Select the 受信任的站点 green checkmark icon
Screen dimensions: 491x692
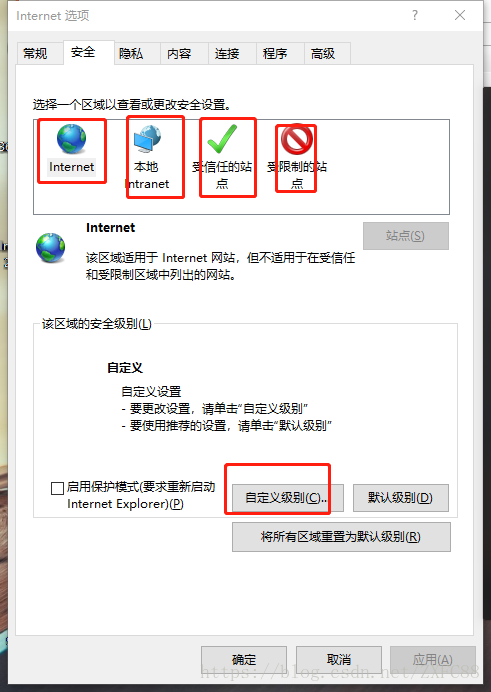(x=222, y=139)
